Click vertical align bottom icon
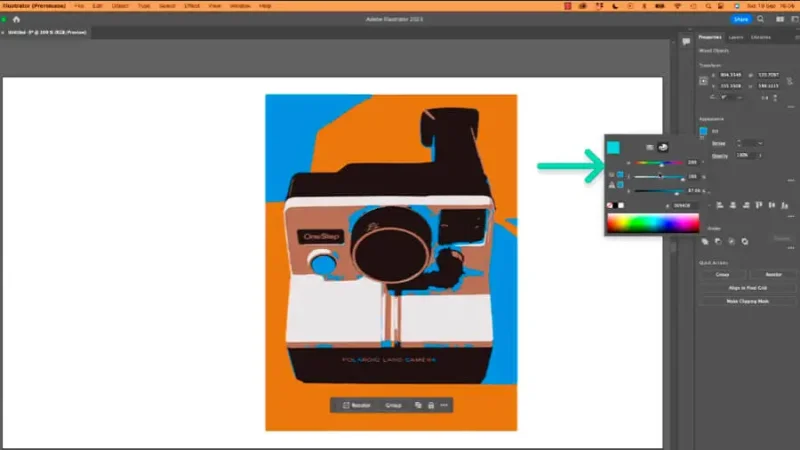The image size is (800, 450). pyautogui.click(x=785, y=205)
